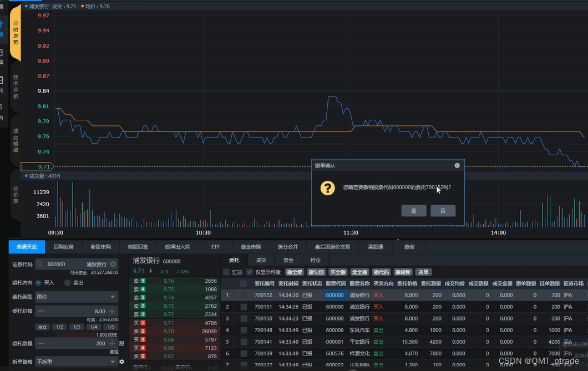Screen dimensions: 588x371
Task: Confirm cancellation by clicking 是
Action: point(414,211)
